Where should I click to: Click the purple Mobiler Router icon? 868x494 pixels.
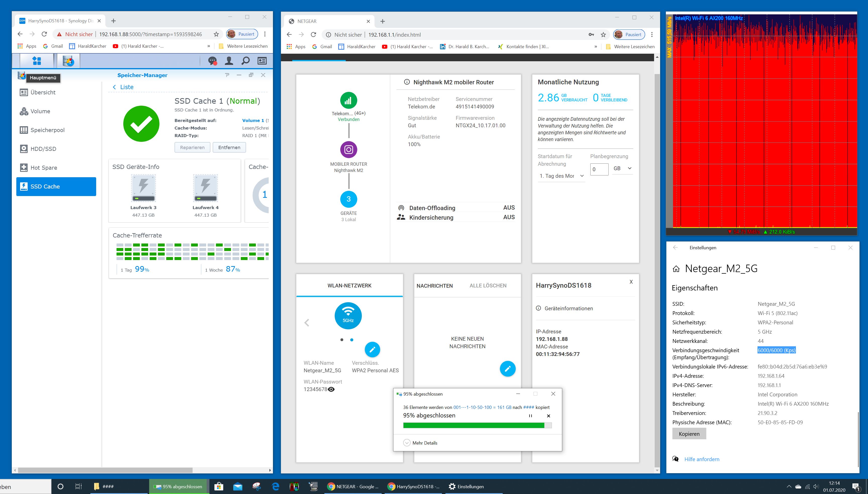coord(349,150)
